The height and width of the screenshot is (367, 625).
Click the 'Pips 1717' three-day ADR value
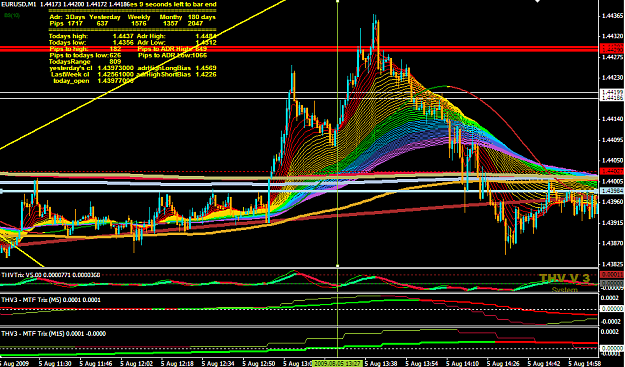pos(66,24)
